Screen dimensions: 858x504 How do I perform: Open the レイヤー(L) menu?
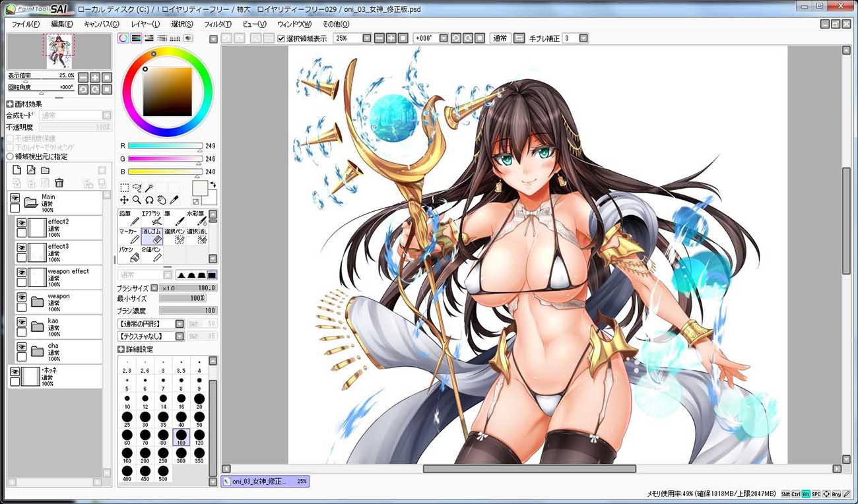point(145,24)
